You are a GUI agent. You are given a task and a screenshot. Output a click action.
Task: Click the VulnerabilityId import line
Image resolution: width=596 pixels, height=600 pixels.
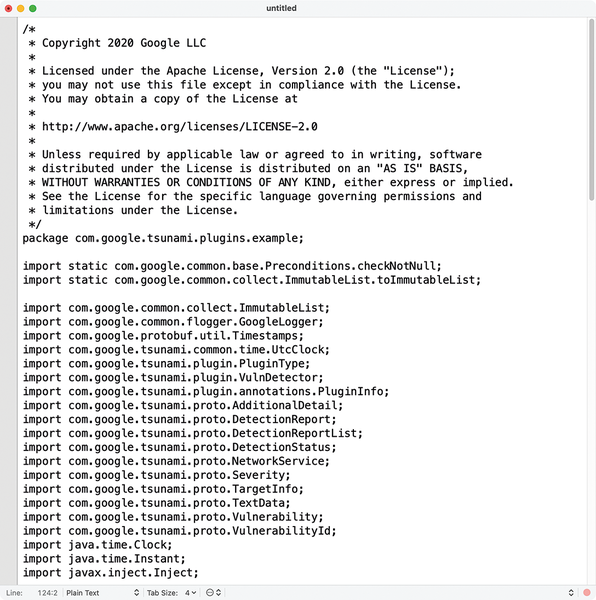point(179,531)
